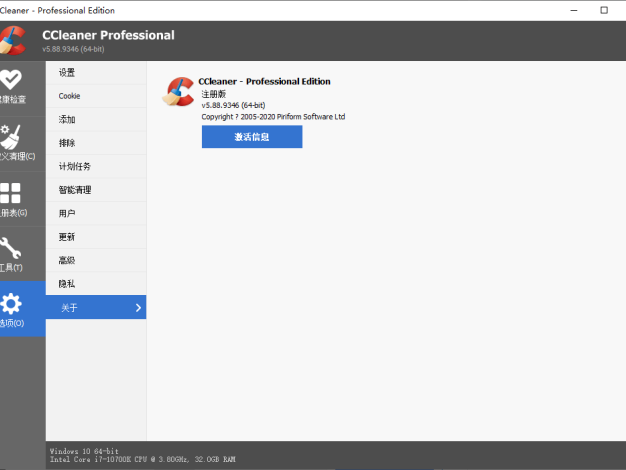Minimize the CCleaner window
626x470 pixels.
[x=574, y=10]
